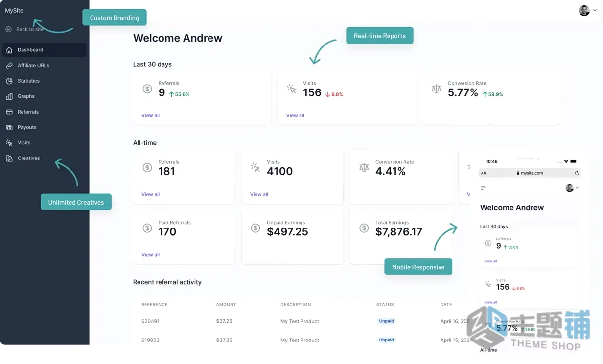Click dollar icon on Last 30 days Referrals card
603x364 pixels.
tap(147, 89)
